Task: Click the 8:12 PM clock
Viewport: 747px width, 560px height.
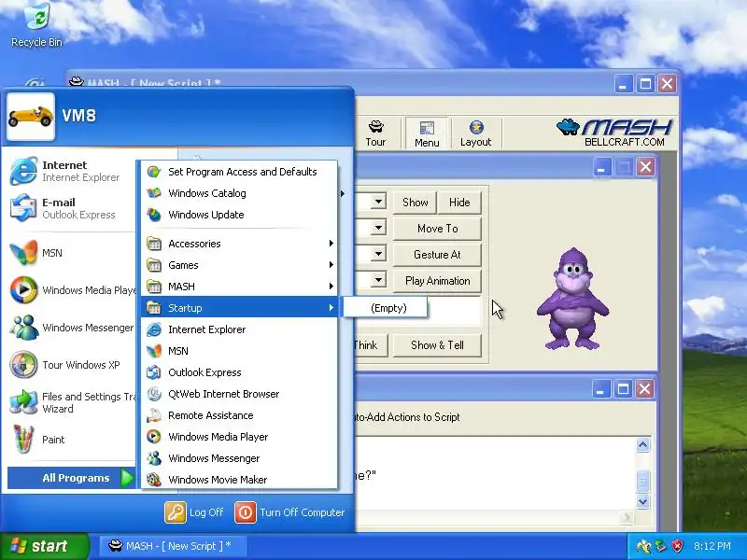Action: 712,546
